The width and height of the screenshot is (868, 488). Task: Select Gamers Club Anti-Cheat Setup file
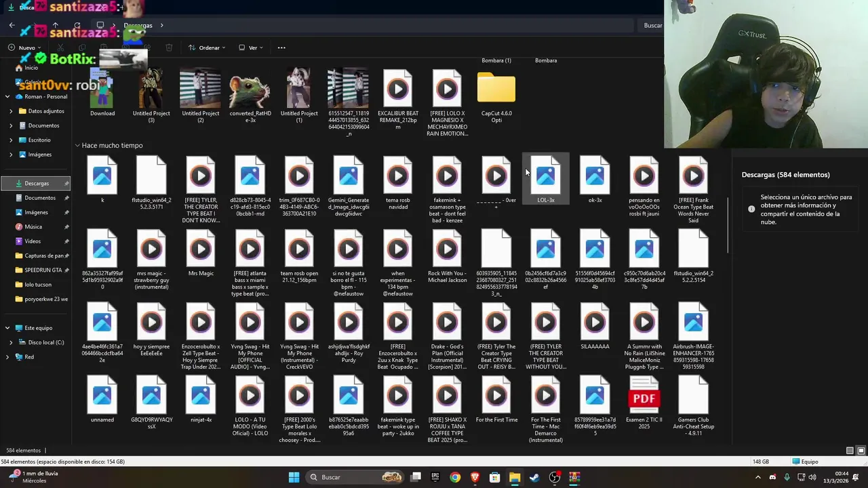pyautogui.click(x=693, y=406)
